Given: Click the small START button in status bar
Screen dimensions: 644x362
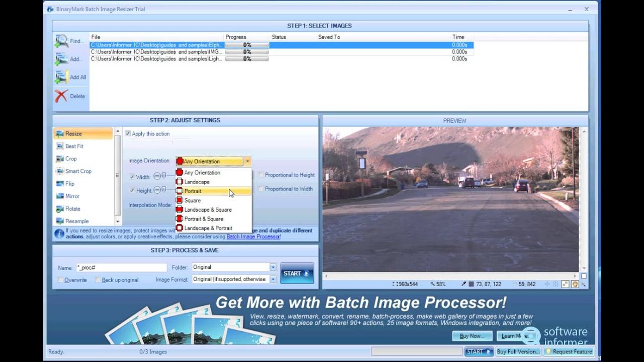Looking at the screenshot, I should pyautogui.click(x=478, y=351).
